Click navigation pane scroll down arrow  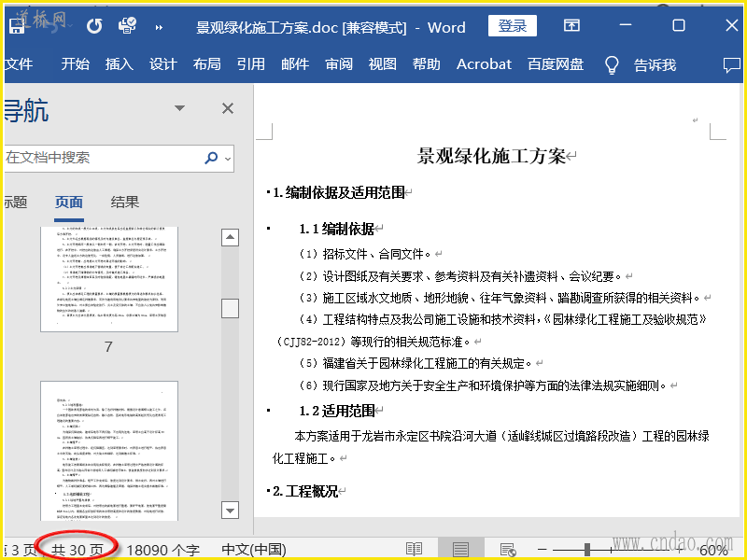230,511
